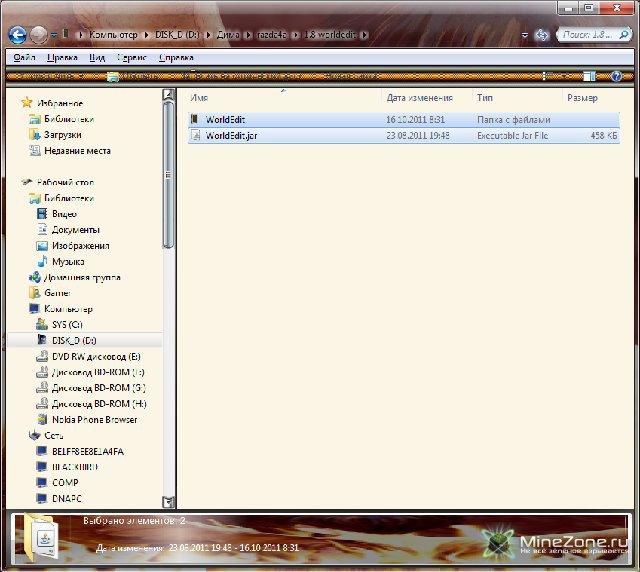
Task: Click the Избранное star icon
Action: pos(27,103)
